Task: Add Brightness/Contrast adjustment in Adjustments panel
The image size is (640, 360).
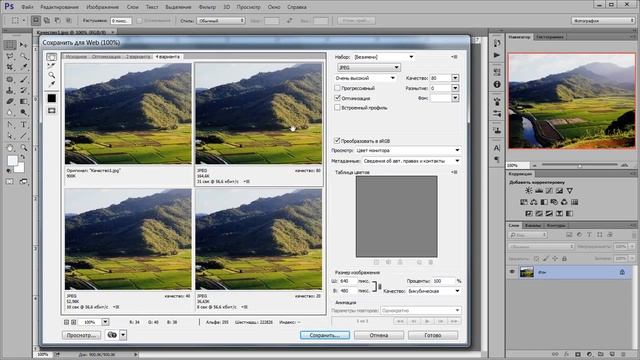Action: pyautogui.click(x=529, y=191)
